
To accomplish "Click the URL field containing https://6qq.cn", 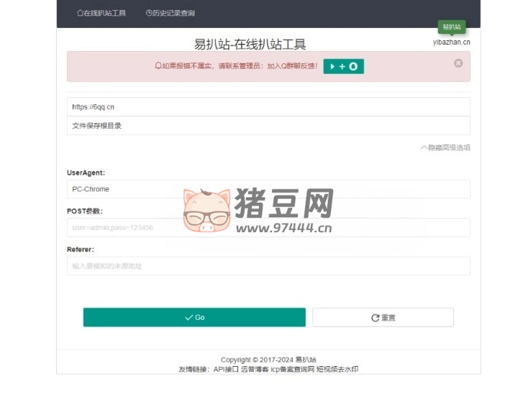I will (268, 106).
